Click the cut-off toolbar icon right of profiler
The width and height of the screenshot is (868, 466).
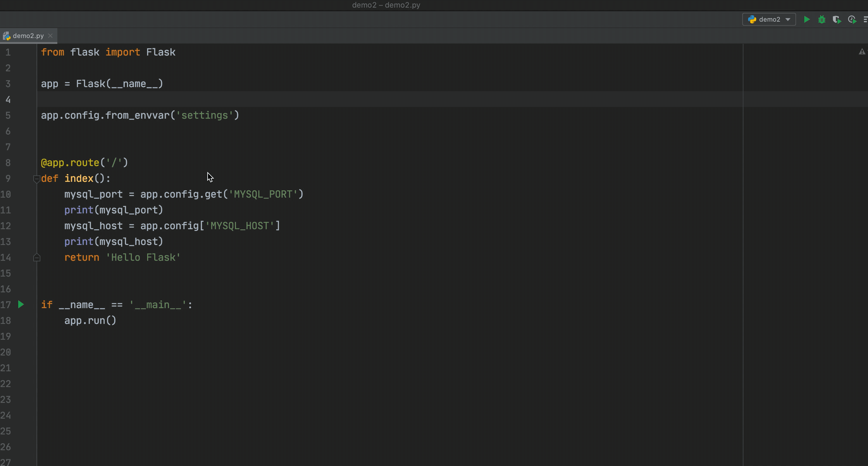(865, 20)
